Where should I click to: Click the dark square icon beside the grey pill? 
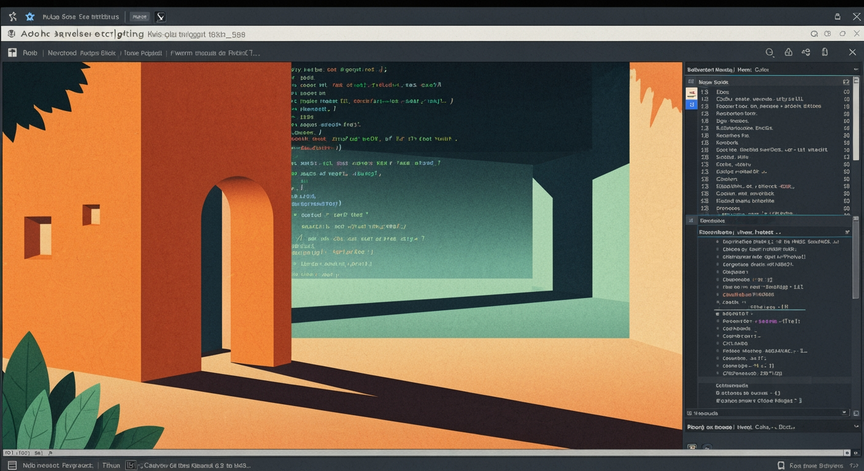(x=160, y=17)
